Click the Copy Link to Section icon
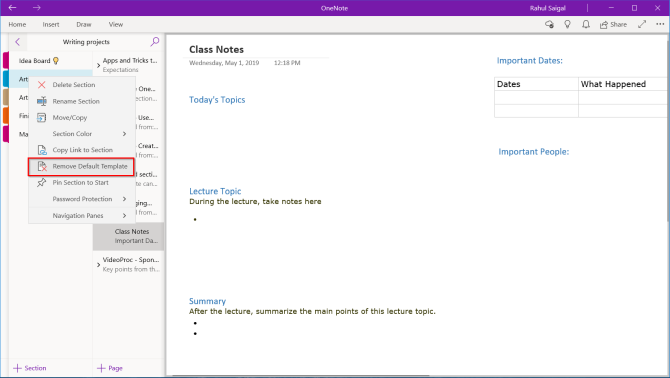The width and height of the screenshot is (670, 378). [42, 150]
